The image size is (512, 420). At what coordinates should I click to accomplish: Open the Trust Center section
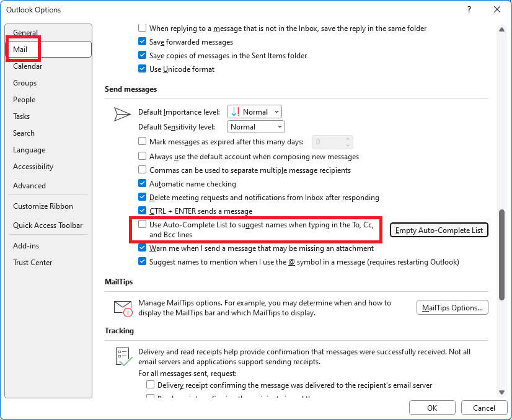32,262
